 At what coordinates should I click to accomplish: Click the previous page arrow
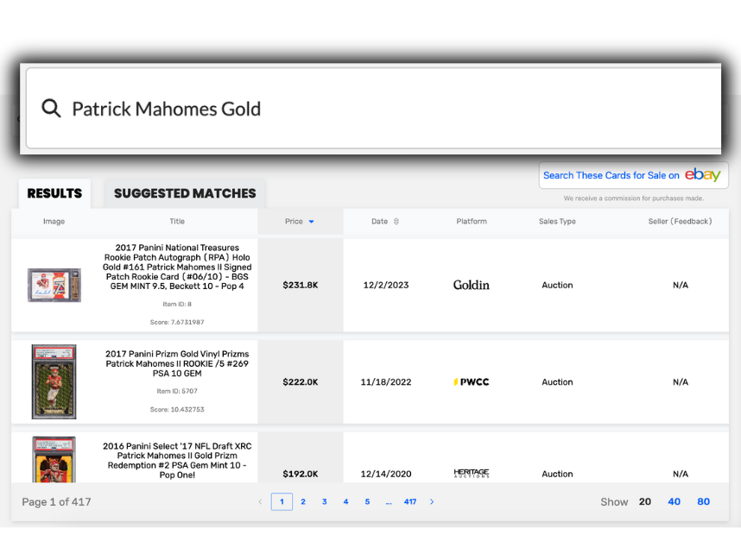[260, 502]
